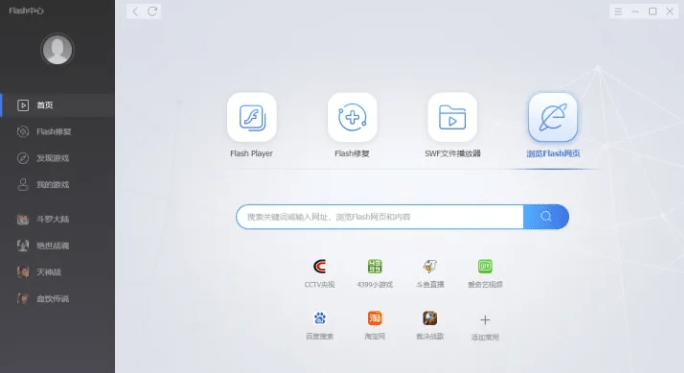The height and width of the screenshot is (373, 684).
Task: Open the brown game shortcut next to 淘宝网
Action: [430, 325]
